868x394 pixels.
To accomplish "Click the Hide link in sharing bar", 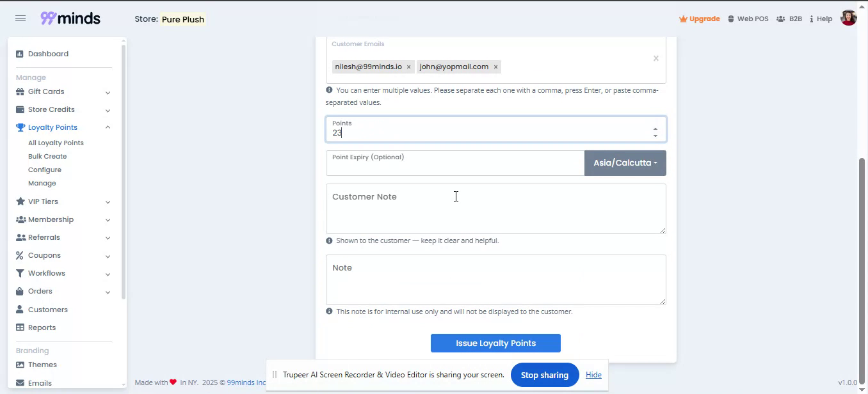I will (593, 375).
